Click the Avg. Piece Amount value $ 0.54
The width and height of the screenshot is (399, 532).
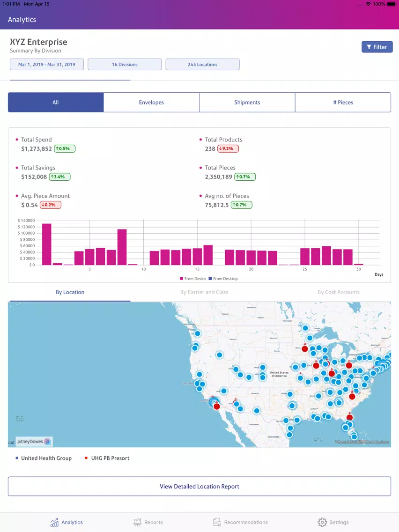click(30, 205)
